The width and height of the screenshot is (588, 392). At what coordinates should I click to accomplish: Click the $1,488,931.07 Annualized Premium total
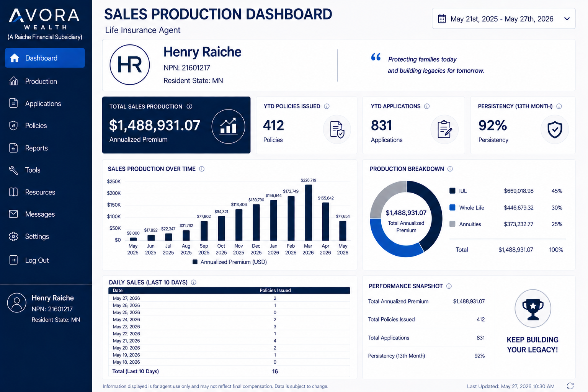click(x=155, y=125)
